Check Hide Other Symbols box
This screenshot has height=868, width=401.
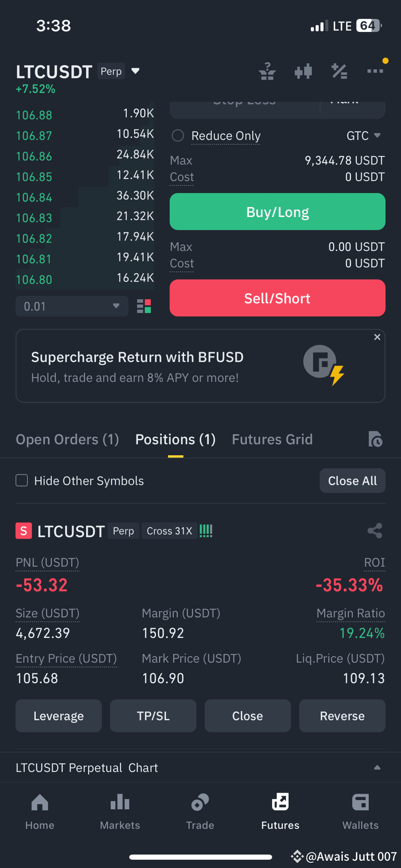[22, 480]
